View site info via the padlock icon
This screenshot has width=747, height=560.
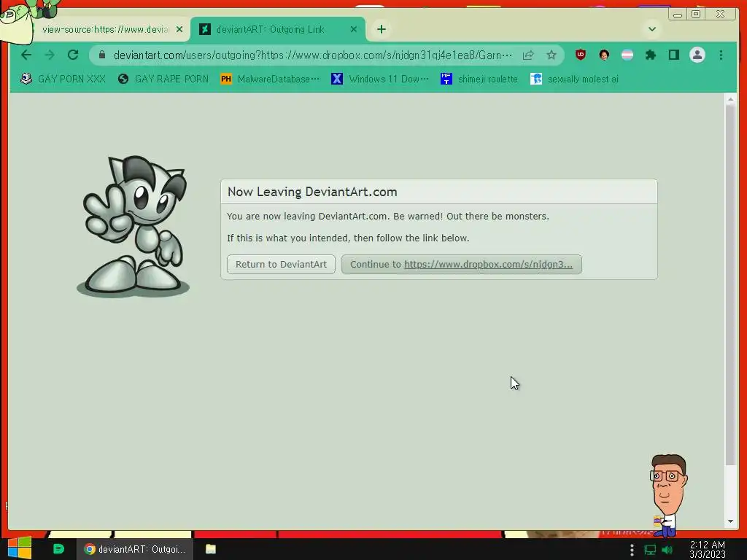click(101, 55)
